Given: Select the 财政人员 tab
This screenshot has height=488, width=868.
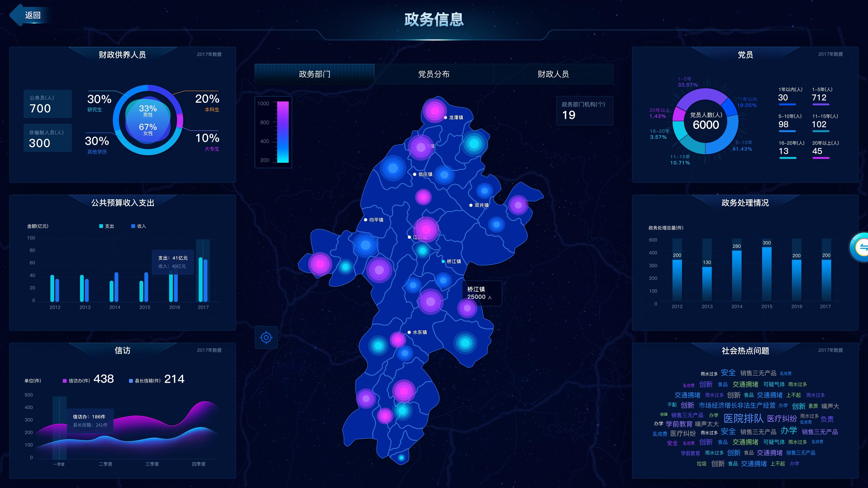Looking at the screenshot, I should click(x=553, y=74).
